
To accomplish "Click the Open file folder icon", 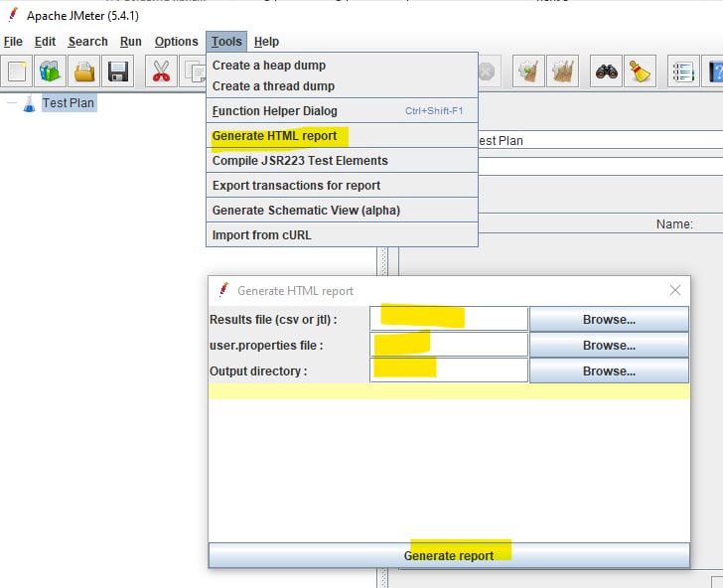I will tap(84, 72).
